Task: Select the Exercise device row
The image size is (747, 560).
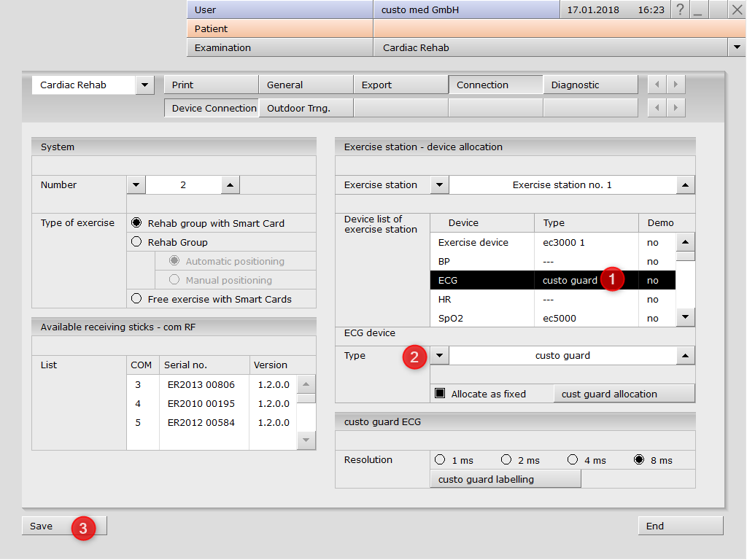Action: pyautogui.click(x=553, y=242)
